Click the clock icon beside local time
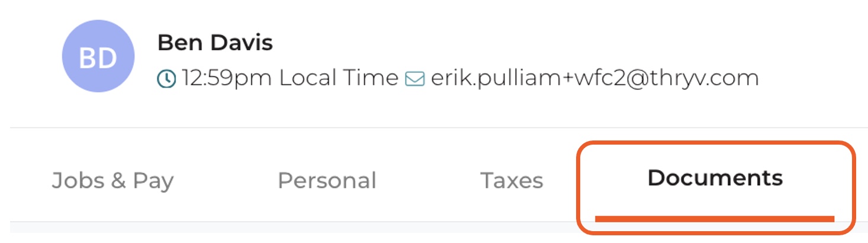This screenshot has width=868, height=243. click(x=166, y=78)
